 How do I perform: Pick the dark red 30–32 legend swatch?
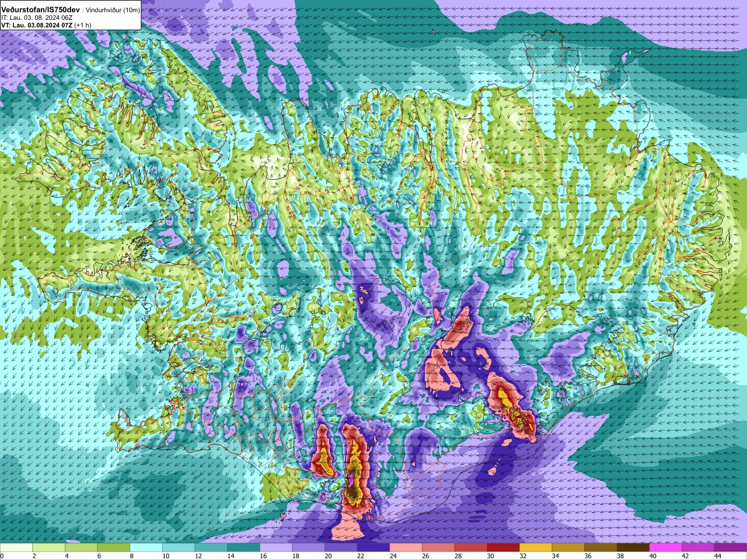504,548
